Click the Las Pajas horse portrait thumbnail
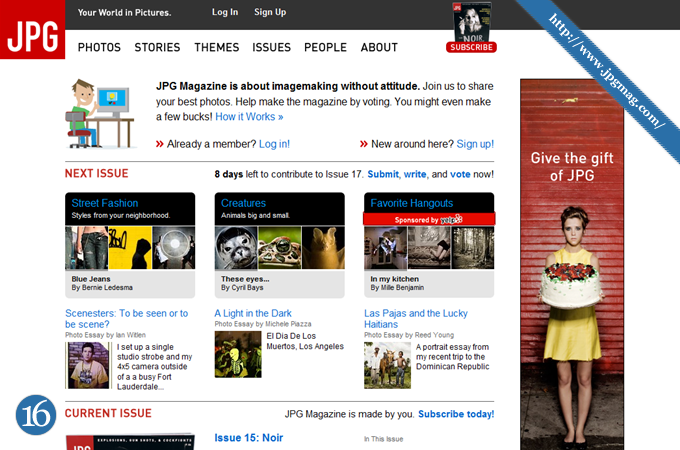This screenshot has width=680, height=450. pos(387,365)
